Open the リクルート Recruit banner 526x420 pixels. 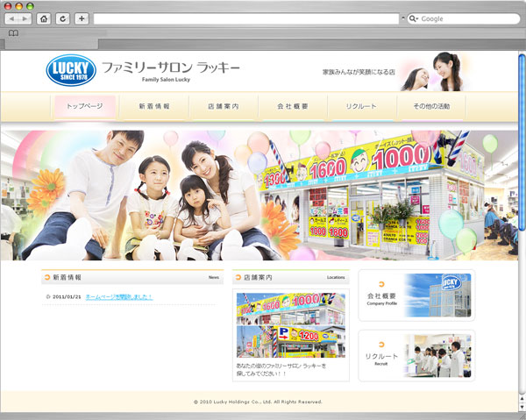416,356
